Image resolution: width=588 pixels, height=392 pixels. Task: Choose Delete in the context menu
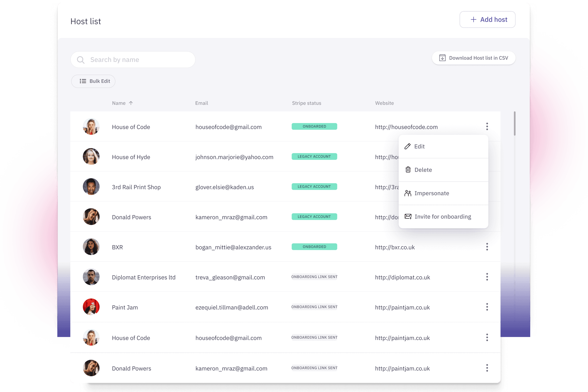click(423, 170)
